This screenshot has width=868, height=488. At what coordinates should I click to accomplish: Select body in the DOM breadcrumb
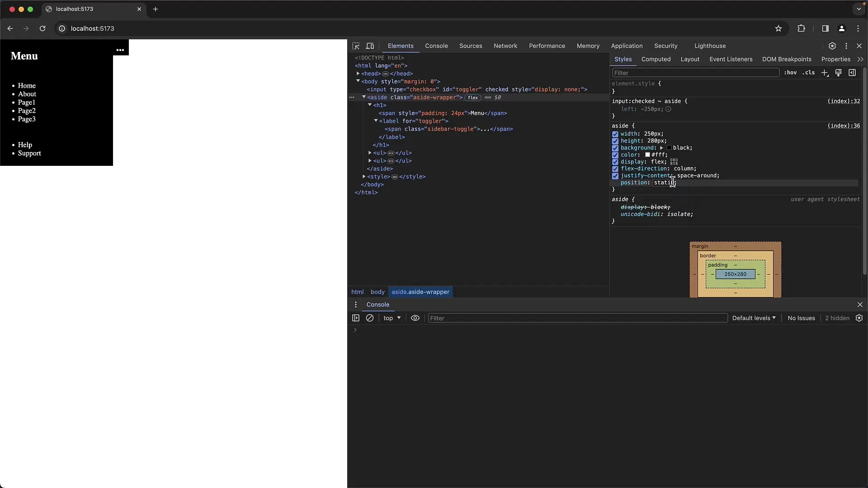pyautogui.click(x=377, y=292)
